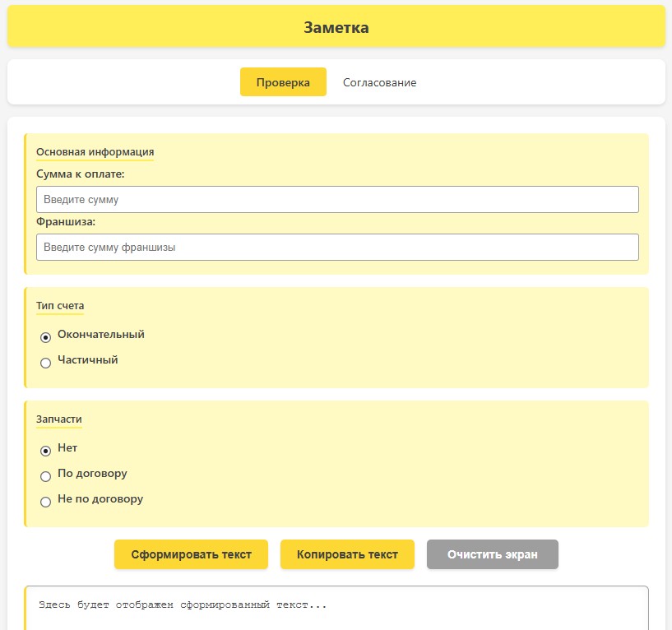Focus the Франшиза amount input field
Viewport: 672px width, 630px height.
[x=337, y=248]
